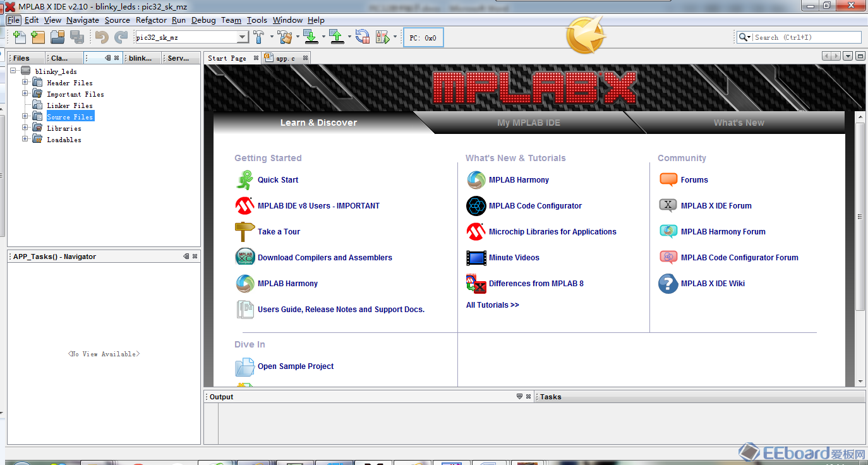Maximize the editor window area
Viewport: 868px width, 465px height.
point(860,56)
